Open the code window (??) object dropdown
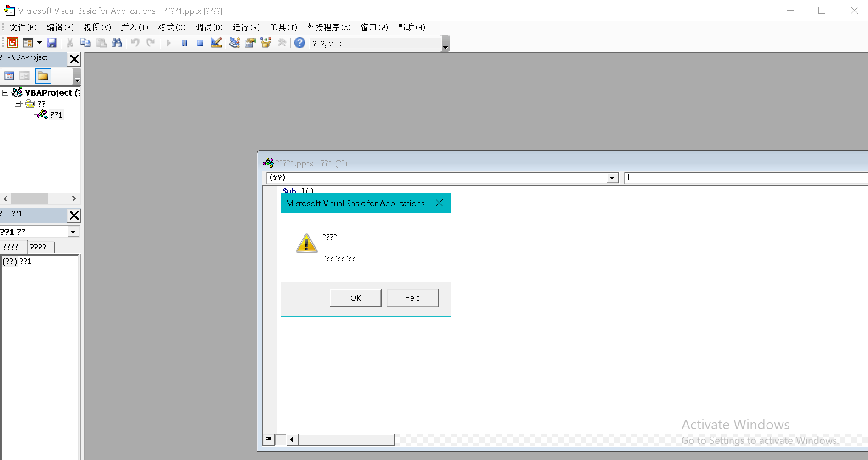This screenshot has width=868, height=460. [x=612, y=178]
